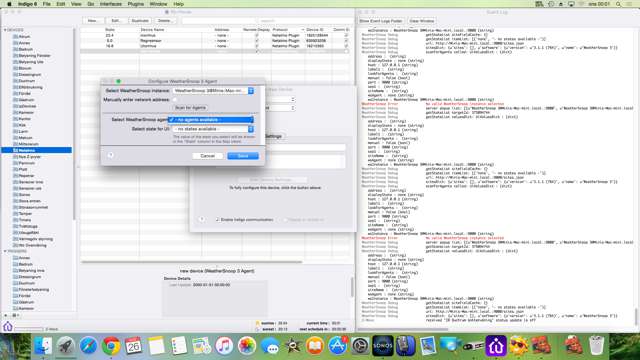
Task: Click New... device toolbar button
Action: tap(93, 20)
